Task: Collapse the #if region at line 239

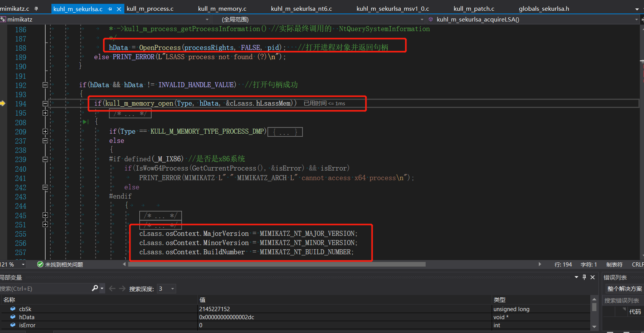Action: point(45,159)
